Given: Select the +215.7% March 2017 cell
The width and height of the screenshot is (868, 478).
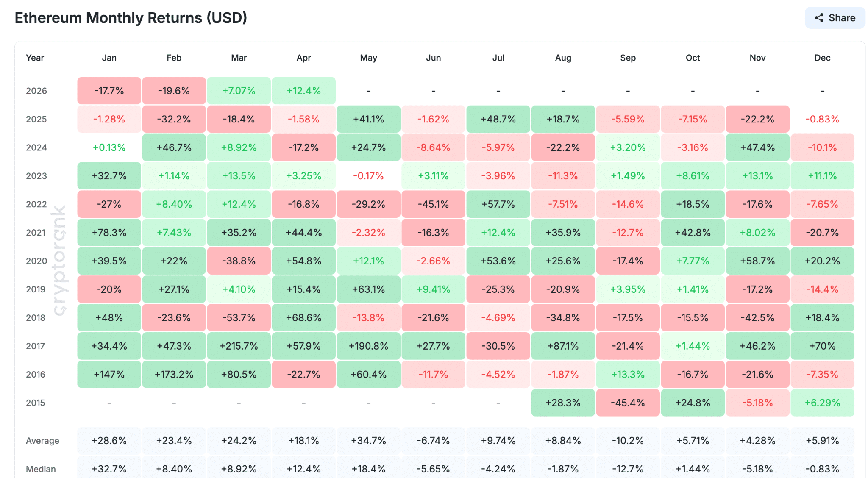Looking at the screenshot, I should [239, 346].
